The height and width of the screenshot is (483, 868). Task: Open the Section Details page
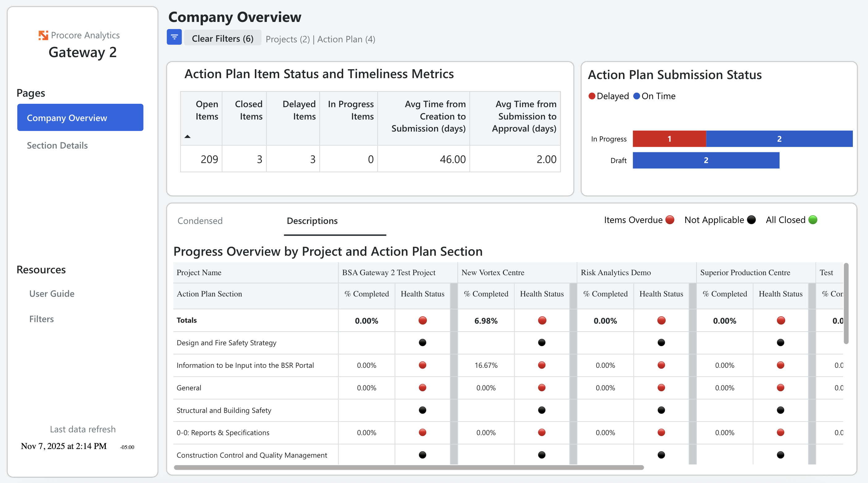(57, 145)
